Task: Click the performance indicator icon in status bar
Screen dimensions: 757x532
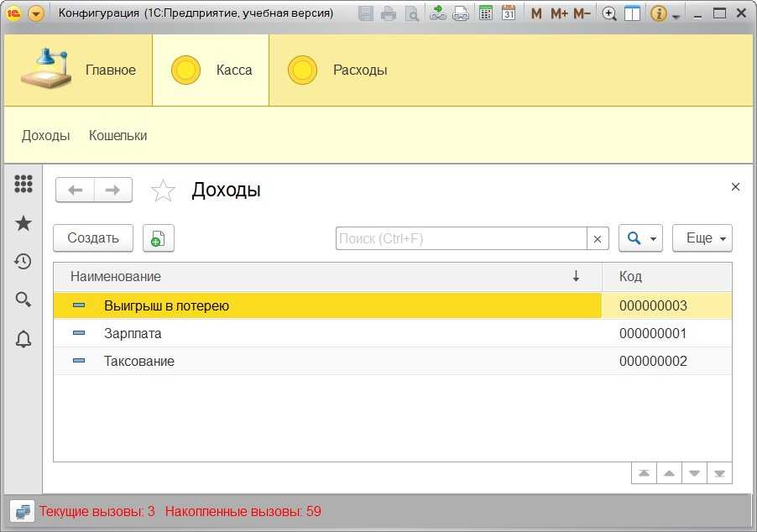Action: (23, 511)
